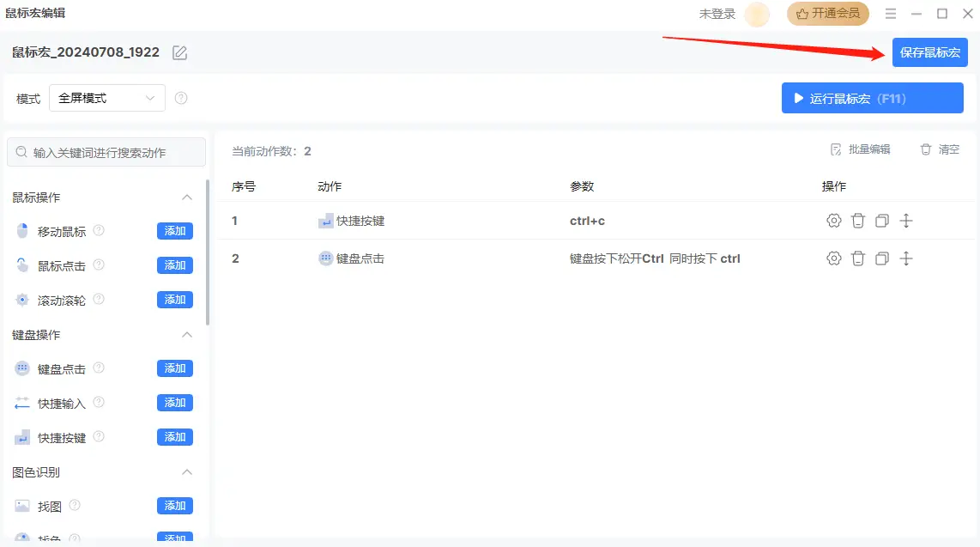
Task: Click 保存鼠标宏 button
Action: pos(929,52)
